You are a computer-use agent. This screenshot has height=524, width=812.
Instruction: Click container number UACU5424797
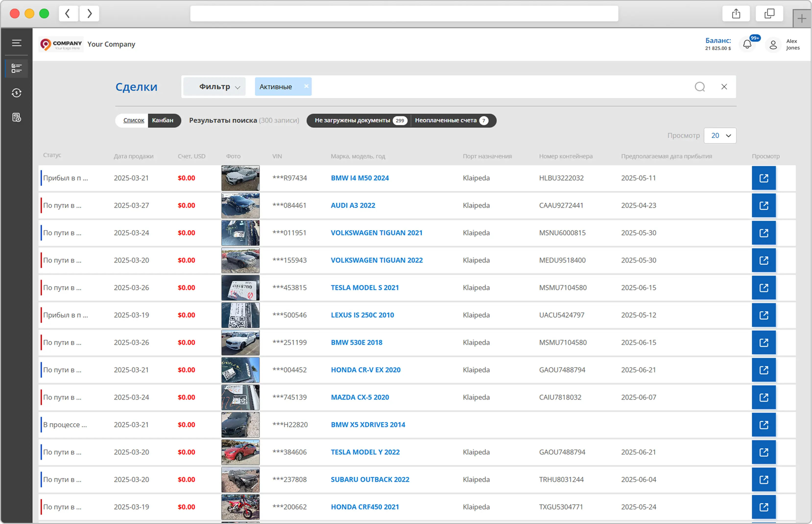(561, 315)
